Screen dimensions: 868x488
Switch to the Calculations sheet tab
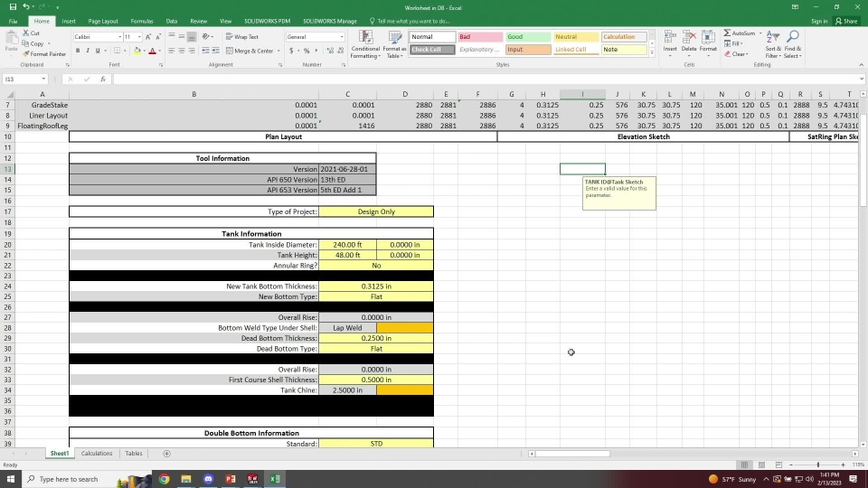coord(97,453)
